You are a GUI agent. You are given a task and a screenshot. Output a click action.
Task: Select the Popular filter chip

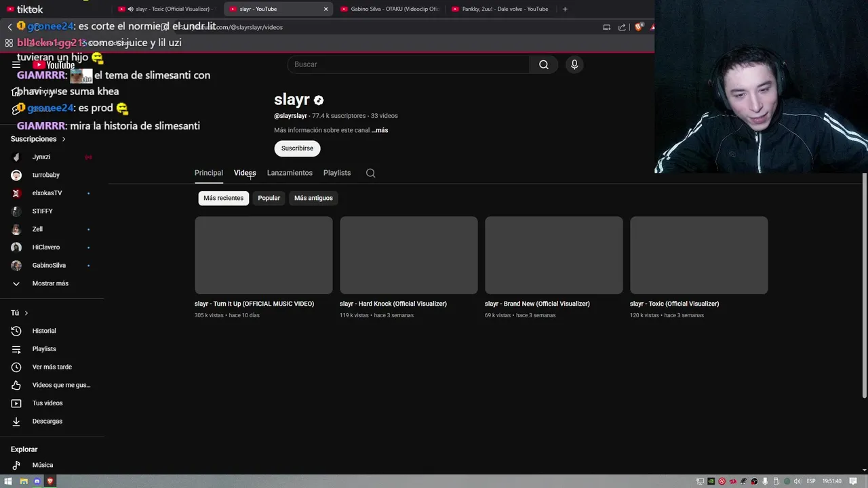pos(269,198)
